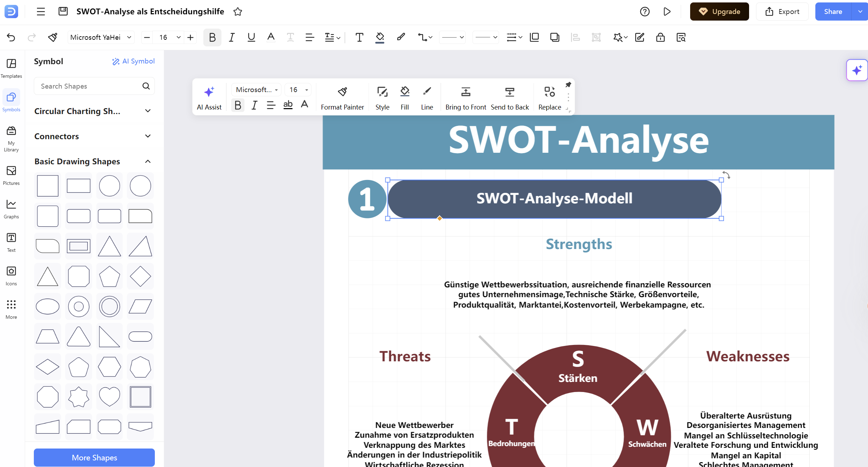The image size is (868, 467).
Task: Click Bring to Front
Action: click(x=466, y=98)
